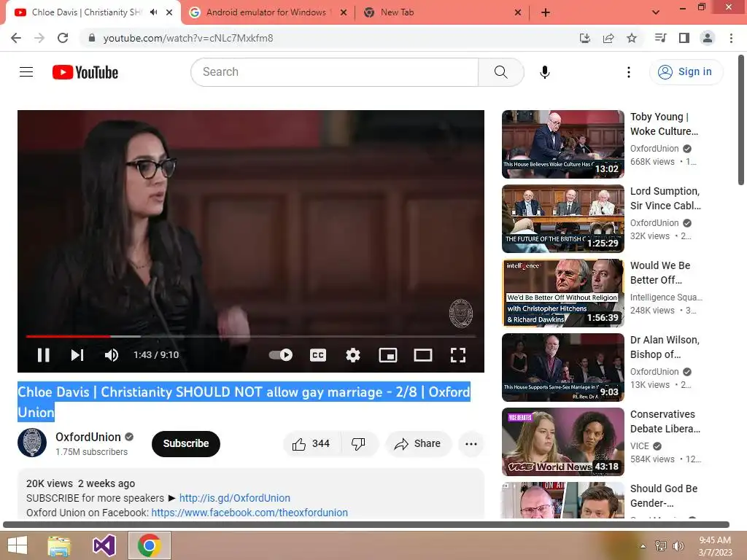Mute tab via audio speaker icon
Viewport: 747px width, 560px height.
click(x=153, y=12)
